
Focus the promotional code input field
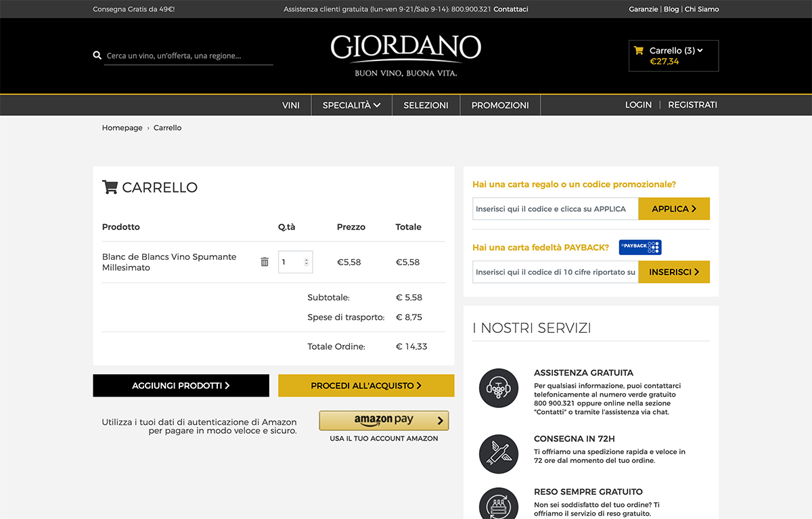coord(555,209)
